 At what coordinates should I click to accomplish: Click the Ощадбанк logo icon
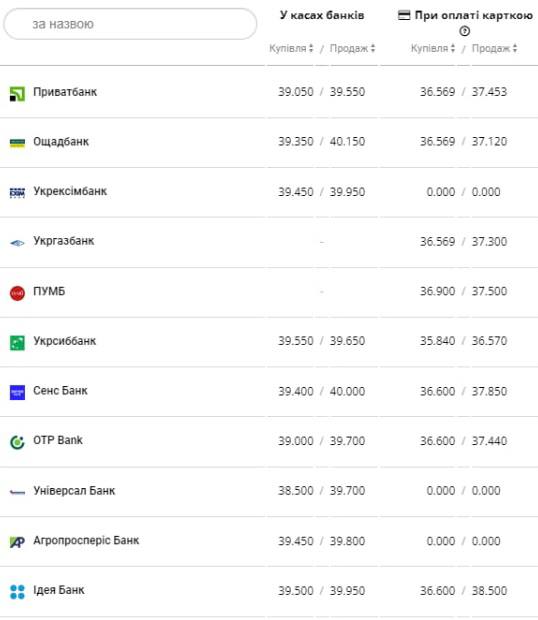17,143
